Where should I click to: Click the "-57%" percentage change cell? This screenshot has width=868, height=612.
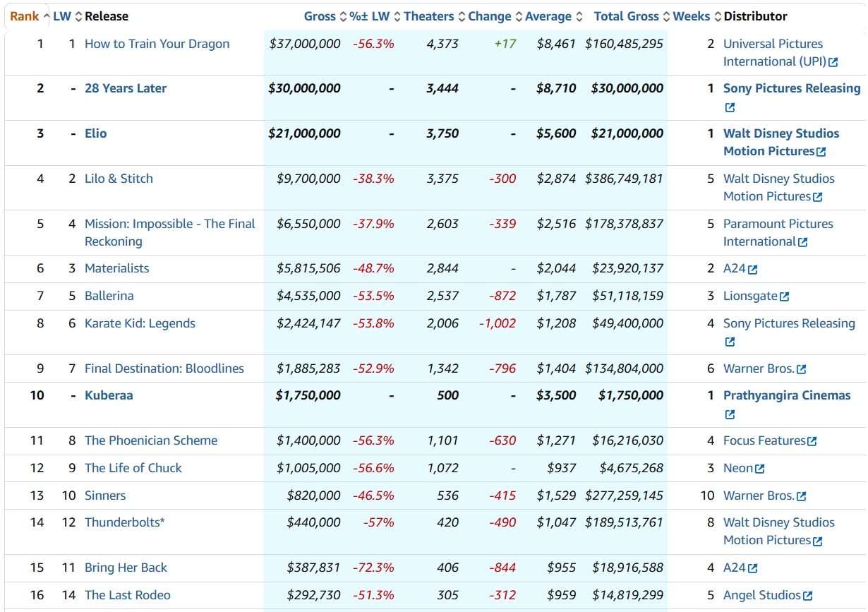(x=378, y=522)
